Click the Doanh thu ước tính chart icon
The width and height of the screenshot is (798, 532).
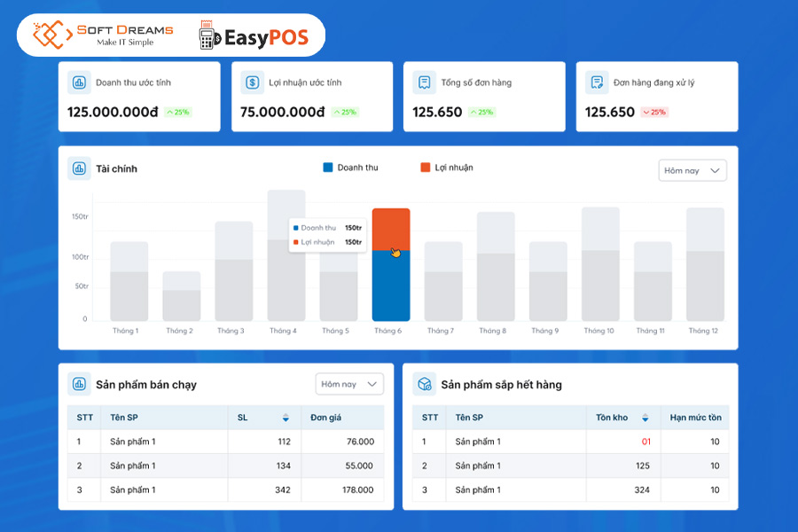click(x=80, y=82)
